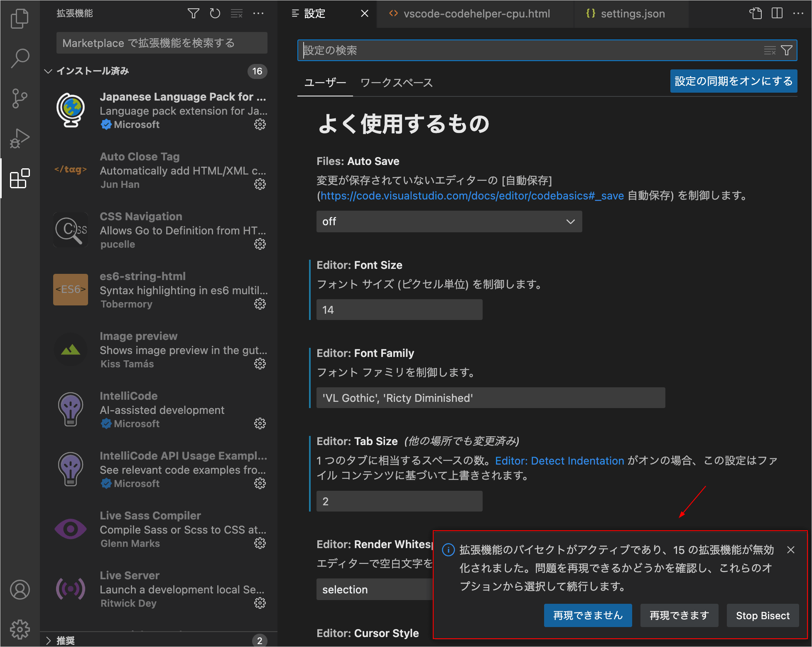This screenshot has width=812, height=647.
Task: Open gear for Auto Close Tag
Action: pos(260,184)
